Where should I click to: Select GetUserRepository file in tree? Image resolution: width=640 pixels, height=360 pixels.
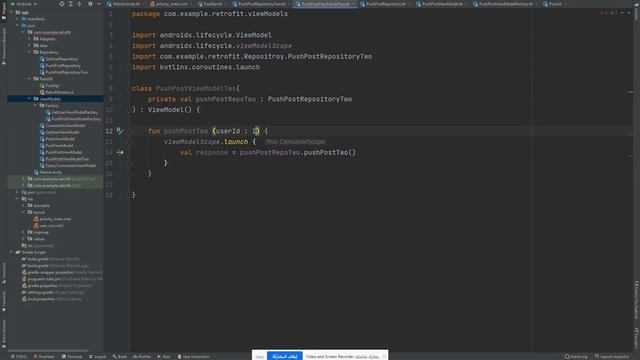(x=59, y=59)
